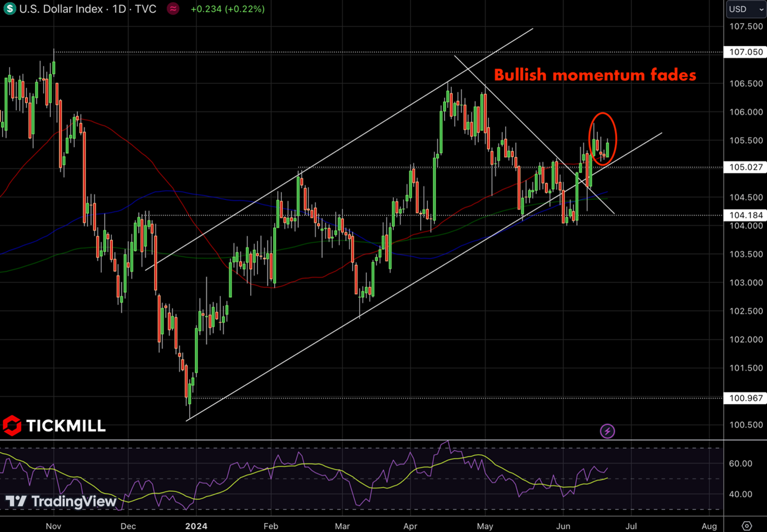Viewport: 767px width, 532px height.
Task: Click the pink data status icon beside TVC
Action: coord(173,9)
